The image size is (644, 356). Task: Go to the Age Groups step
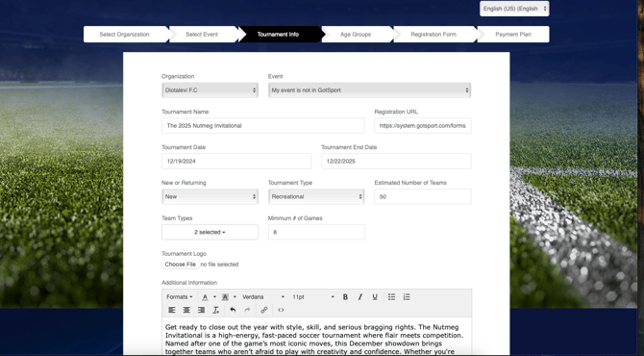(356, 34)
